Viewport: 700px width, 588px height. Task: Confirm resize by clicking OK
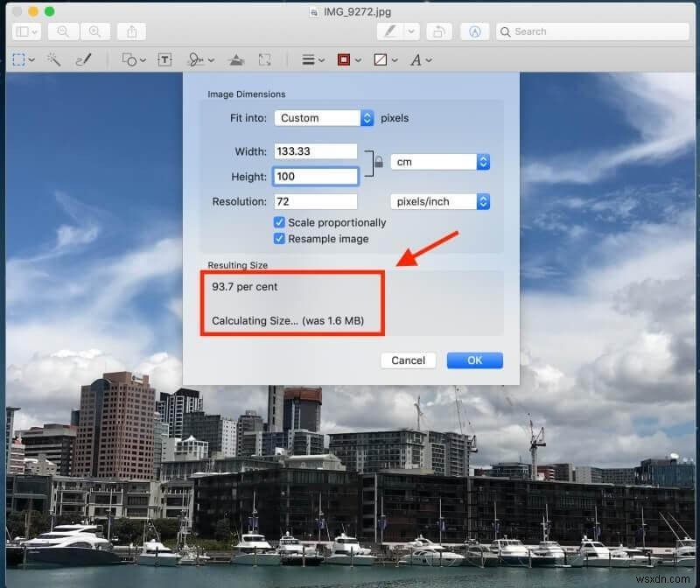[474, 360]
